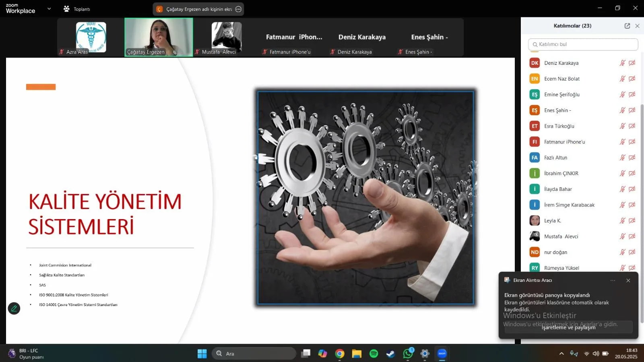Open the Wi-Fi network icon in system tray
Image resolution: width=644 pixels, height=362 pixels.
coord(586,354)
